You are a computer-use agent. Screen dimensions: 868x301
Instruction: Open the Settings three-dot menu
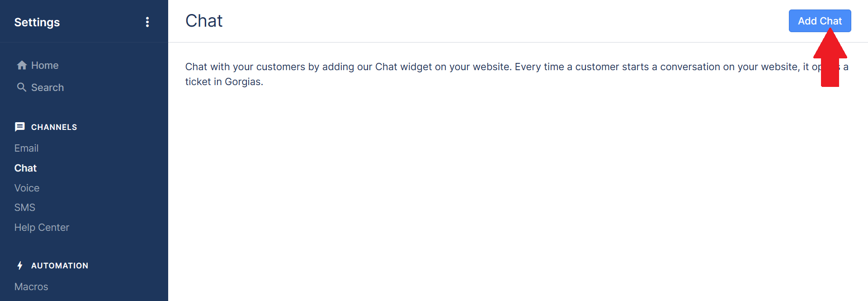[147, 22]
